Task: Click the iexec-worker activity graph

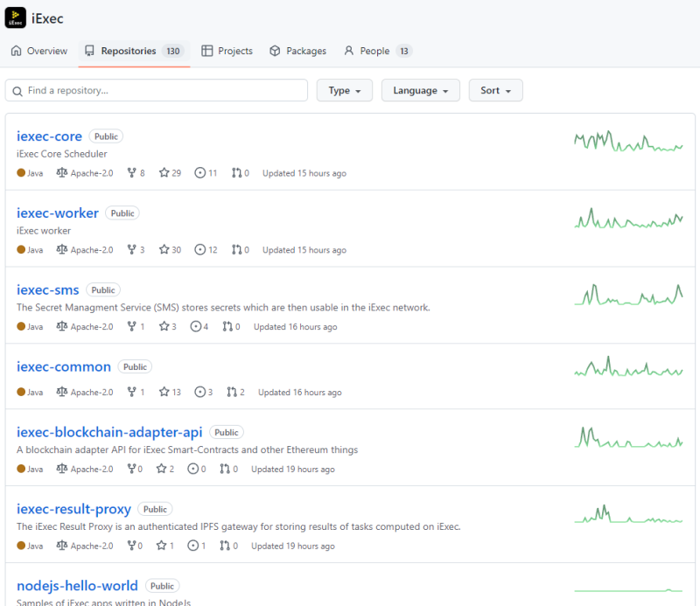Action: coord(628,219)
